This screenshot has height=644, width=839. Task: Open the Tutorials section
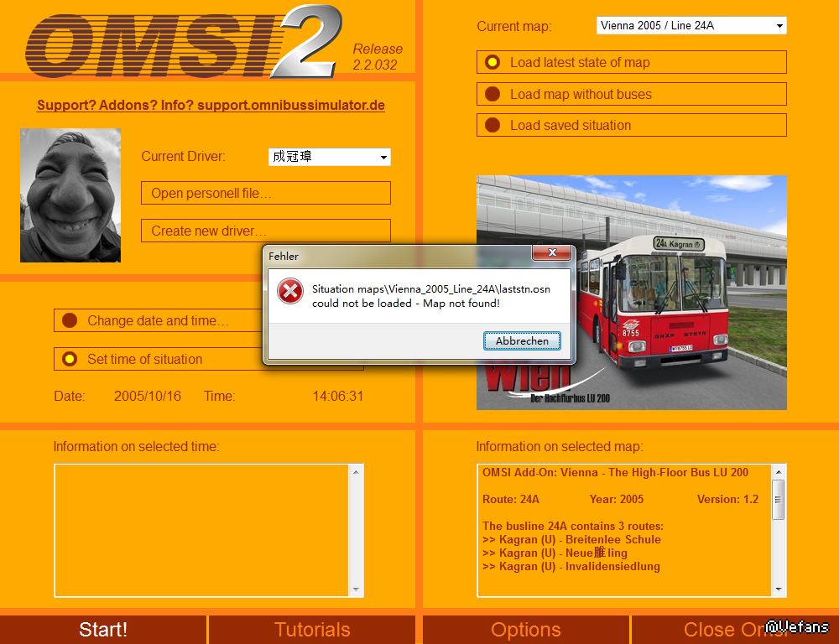pos(312,630)
